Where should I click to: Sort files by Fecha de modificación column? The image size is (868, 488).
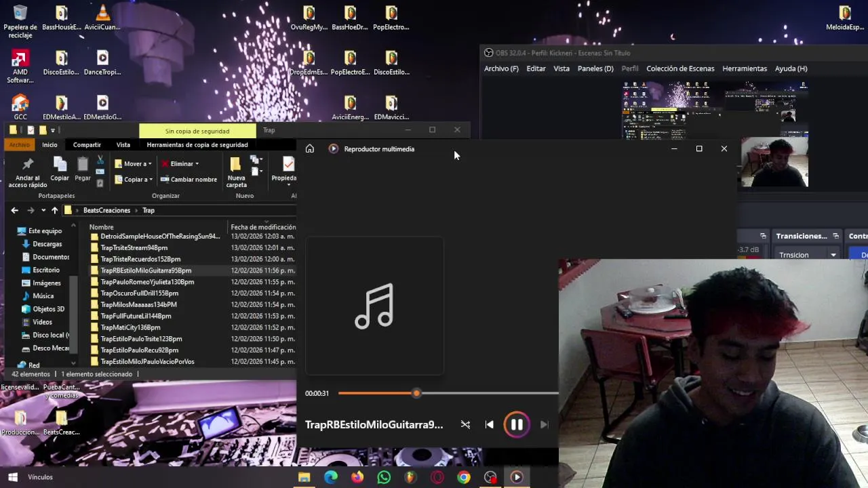263,227
